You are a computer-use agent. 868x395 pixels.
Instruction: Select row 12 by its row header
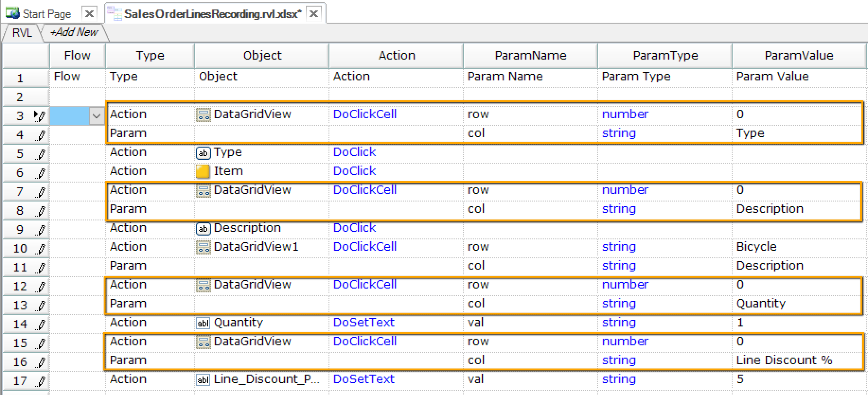20,286
